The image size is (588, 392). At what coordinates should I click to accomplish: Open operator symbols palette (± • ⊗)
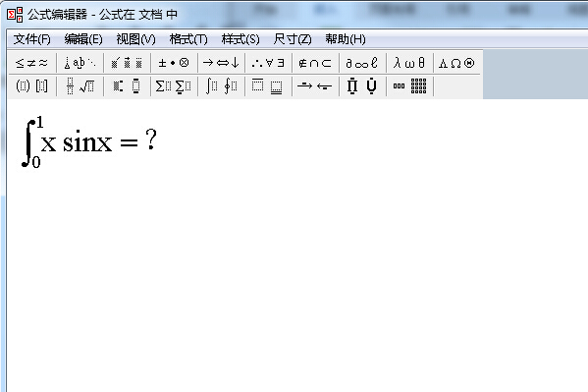click(174, 63)
